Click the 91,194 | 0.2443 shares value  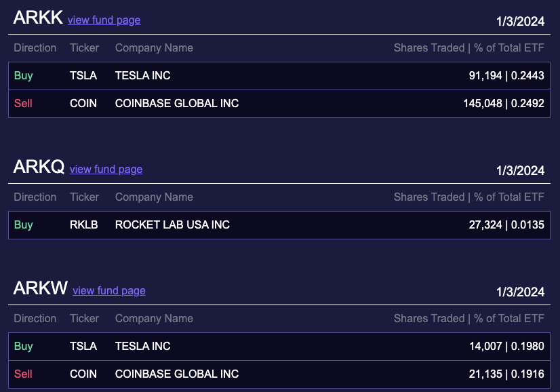506,76
